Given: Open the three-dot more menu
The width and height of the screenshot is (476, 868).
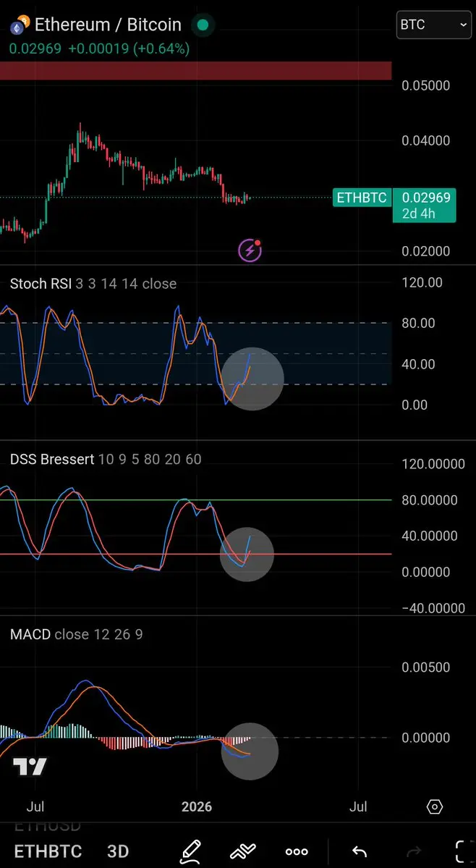Looking at the screenshot, I should pyautogui.click(x=297, y=851).
